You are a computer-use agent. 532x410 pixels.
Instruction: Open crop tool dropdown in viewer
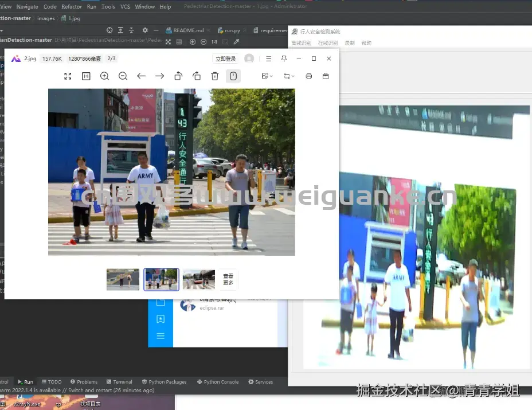tap(289, 76)
